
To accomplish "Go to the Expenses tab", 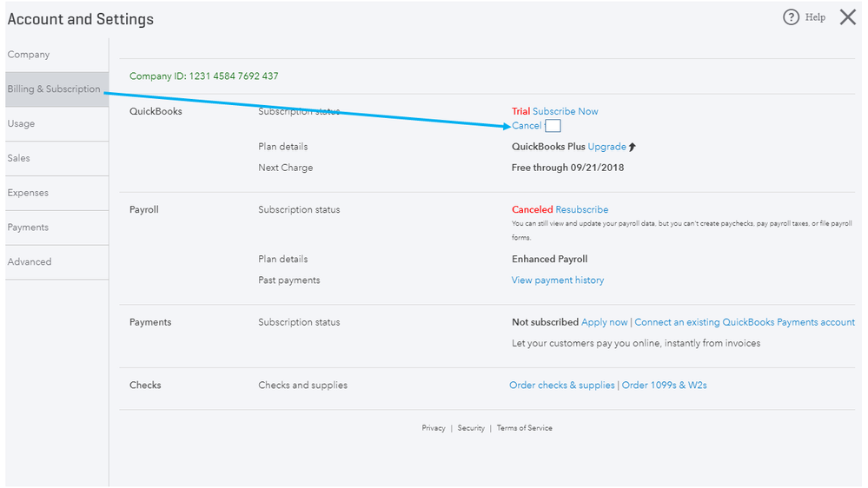I will coord(28,193).
